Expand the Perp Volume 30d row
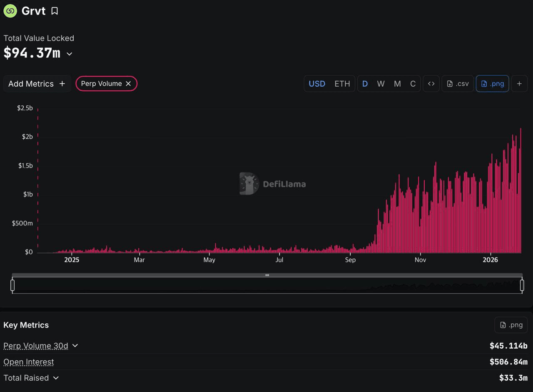This screenshot has width=533, height=392. point(75,346)
